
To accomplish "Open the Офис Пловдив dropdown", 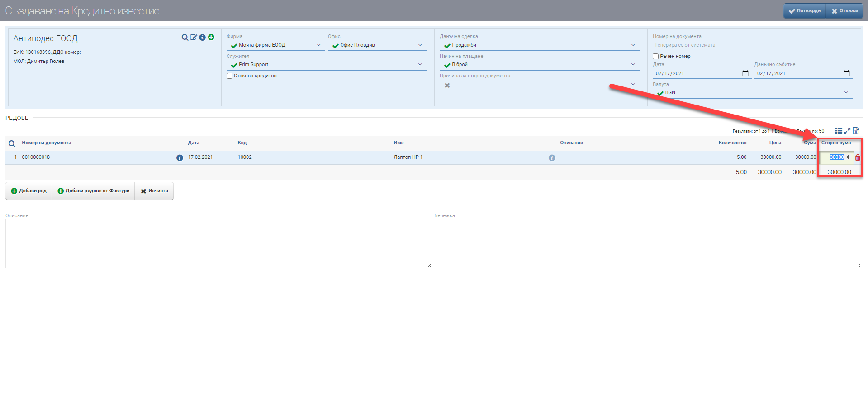I will click(x=377, y=45).
